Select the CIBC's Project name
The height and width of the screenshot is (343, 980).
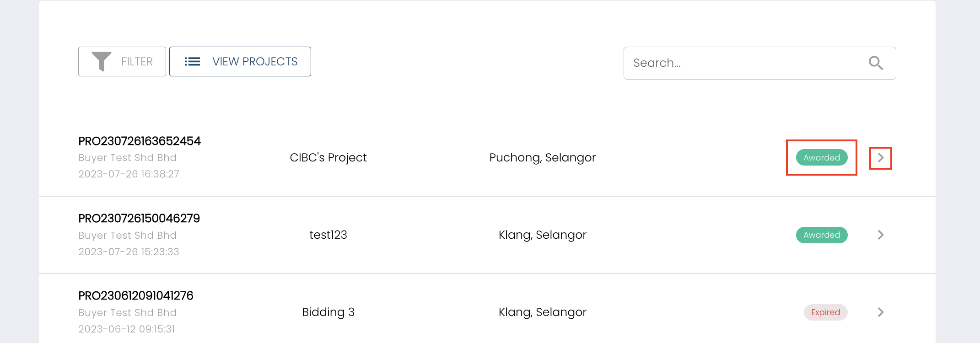(x=328, y=158)
